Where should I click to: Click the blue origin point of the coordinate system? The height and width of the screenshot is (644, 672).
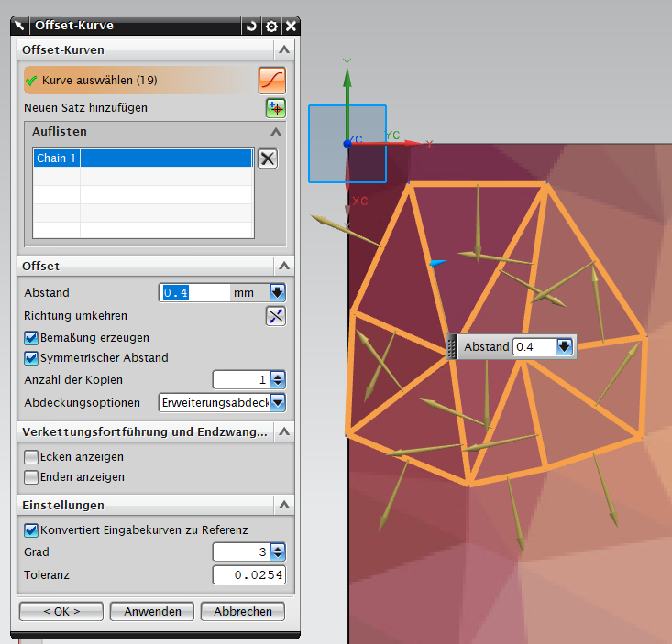[347, 145]
